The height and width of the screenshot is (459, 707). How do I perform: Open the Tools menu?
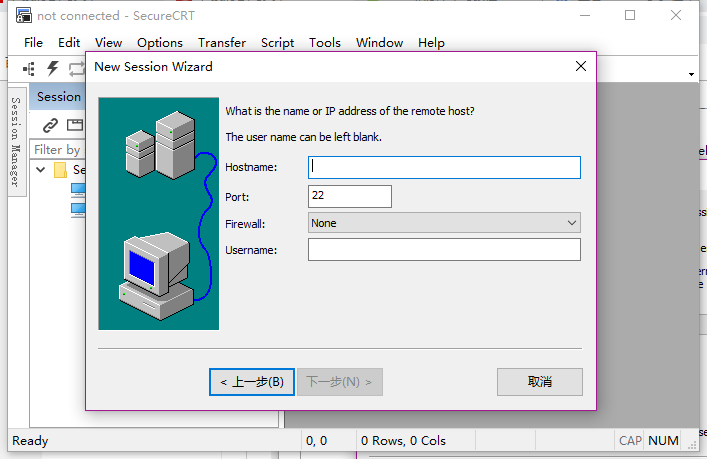(x=325, y=43)
